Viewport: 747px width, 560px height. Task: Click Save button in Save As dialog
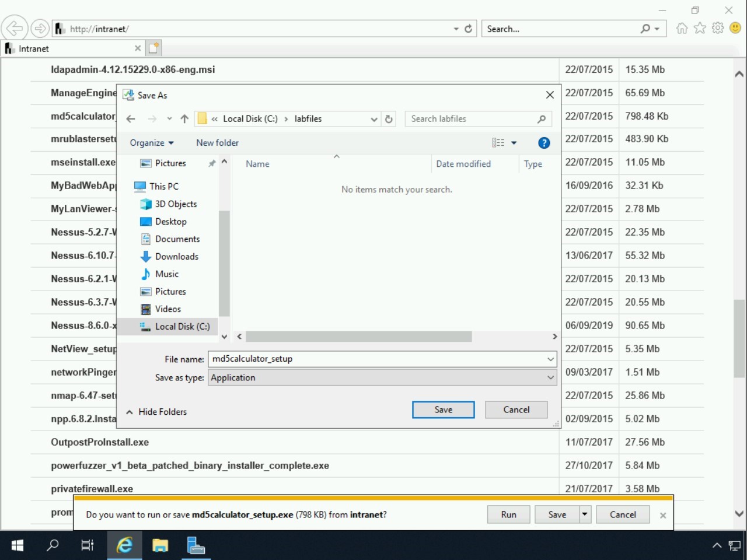click(443, 410)
